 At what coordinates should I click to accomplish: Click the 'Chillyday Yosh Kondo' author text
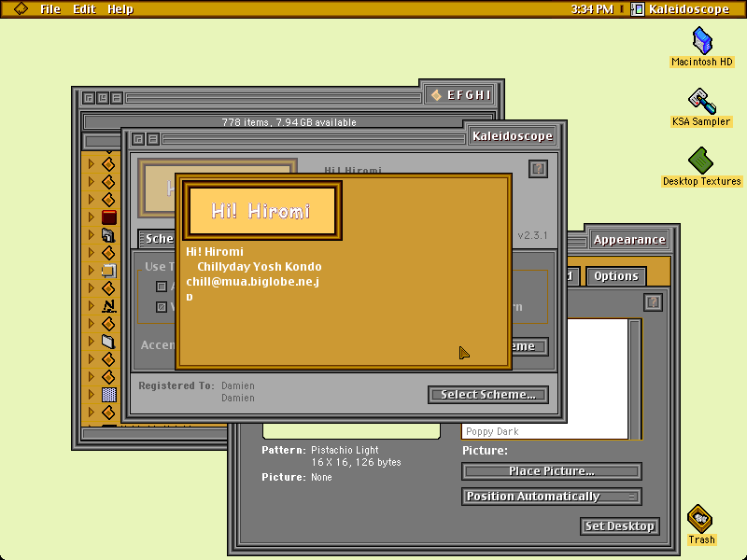pyautogui.click(x=260, y=267)
